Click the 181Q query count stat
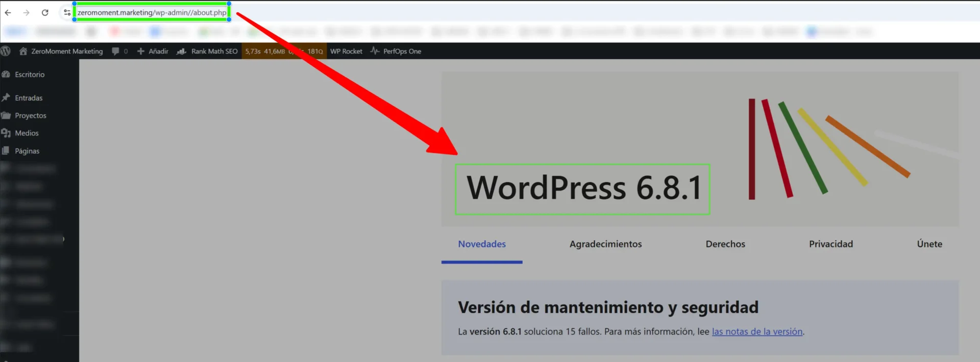Viewport: 980px width, 362px height. pyautogui.click(x=315, y=51)
